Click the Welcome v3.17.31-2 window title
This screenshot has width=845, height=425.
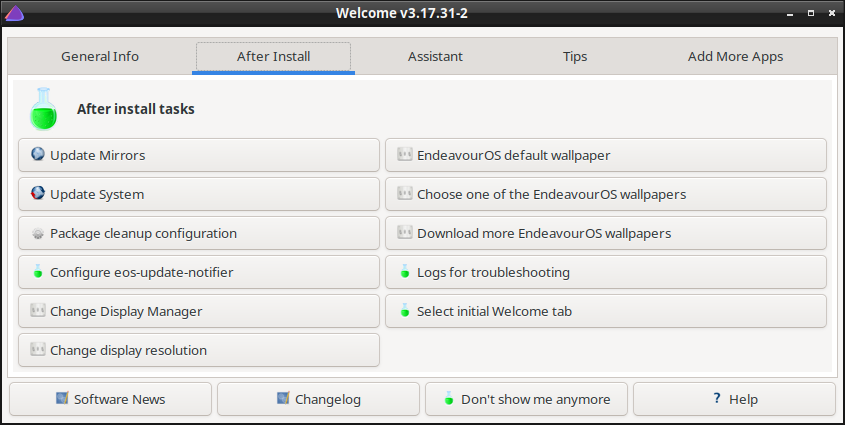pyautogui.click(x=401, y=13)
